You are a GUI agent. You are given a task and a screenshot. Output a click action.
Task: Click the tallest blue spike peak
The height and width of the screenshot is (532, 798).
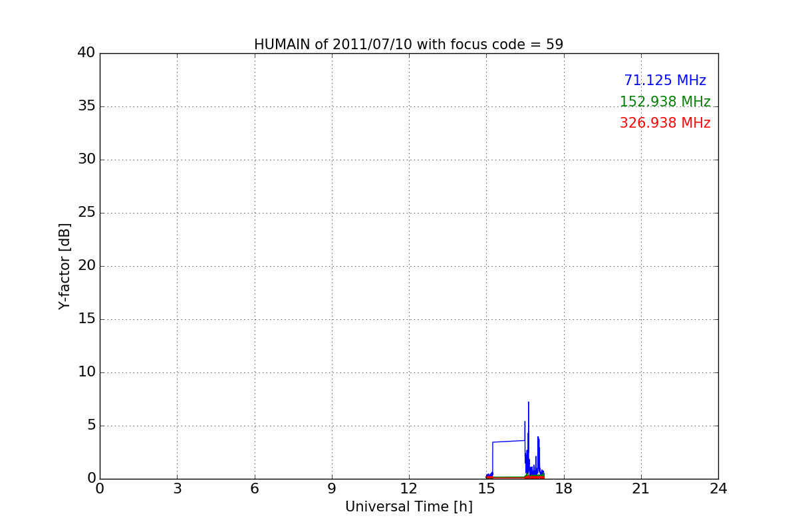(529, 402)
